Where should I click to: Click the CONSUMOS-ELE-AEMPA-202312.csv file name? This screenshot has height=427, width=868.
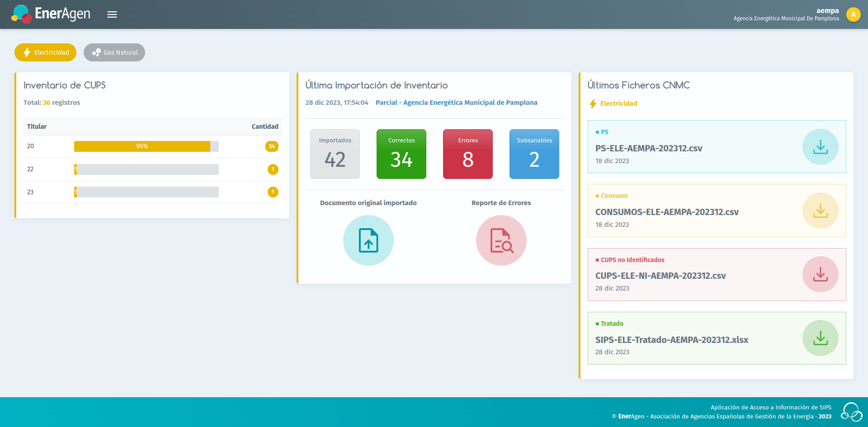[667, 212]
